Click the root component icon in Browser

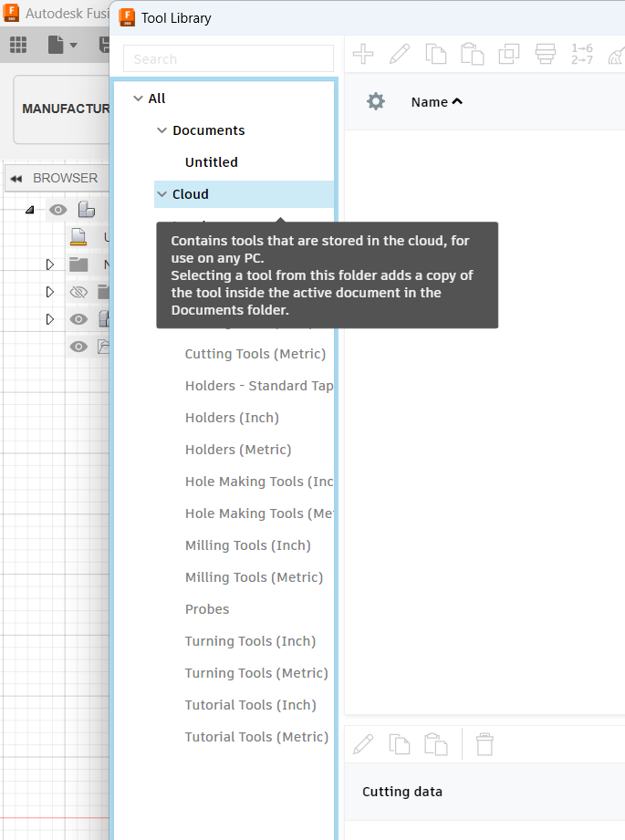click(87, 210)
